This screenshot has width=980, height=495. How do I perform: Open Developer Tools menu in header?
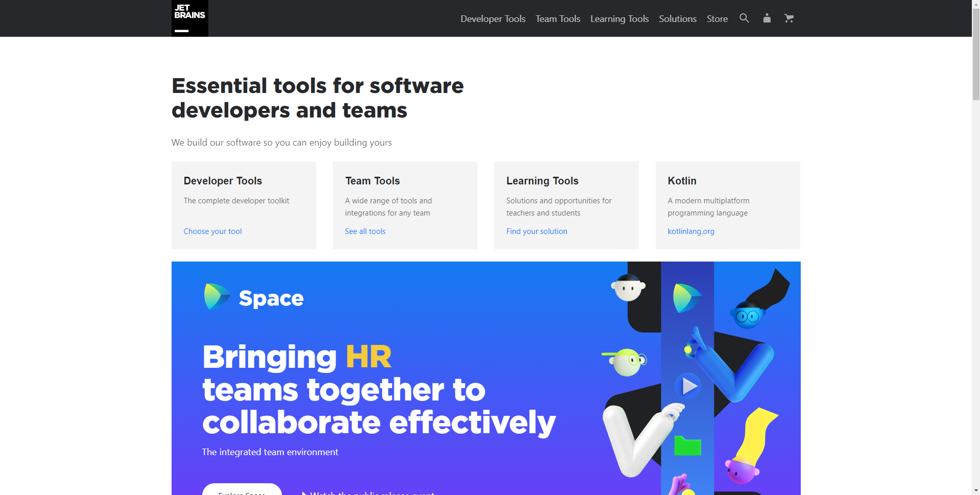493,19
